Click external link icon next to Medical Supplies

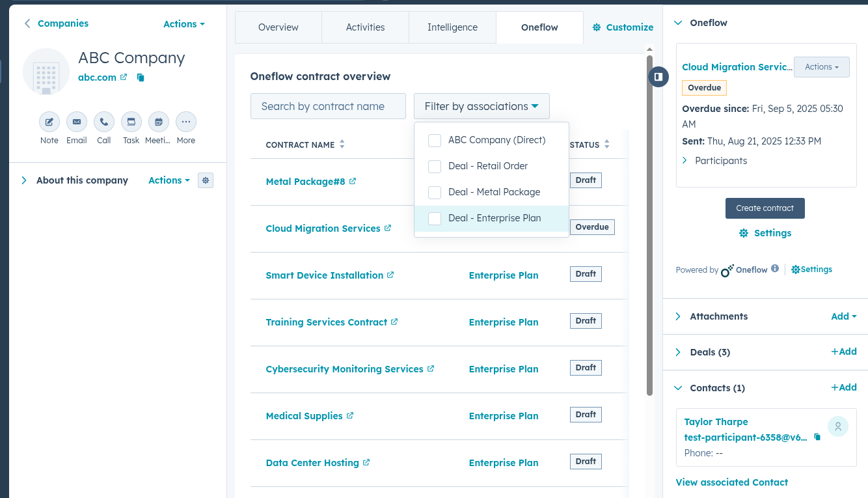[350, 415]
